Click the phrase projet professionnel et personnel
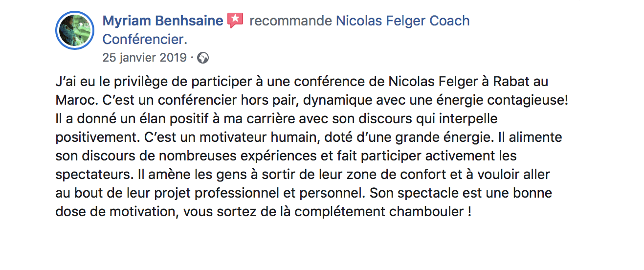This screenshot has width=644, height=270. tap(280, 193)
